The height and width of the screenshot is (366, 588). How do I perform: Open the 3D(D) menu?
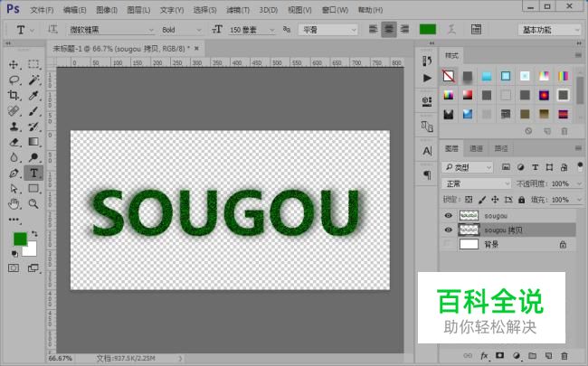269,10
